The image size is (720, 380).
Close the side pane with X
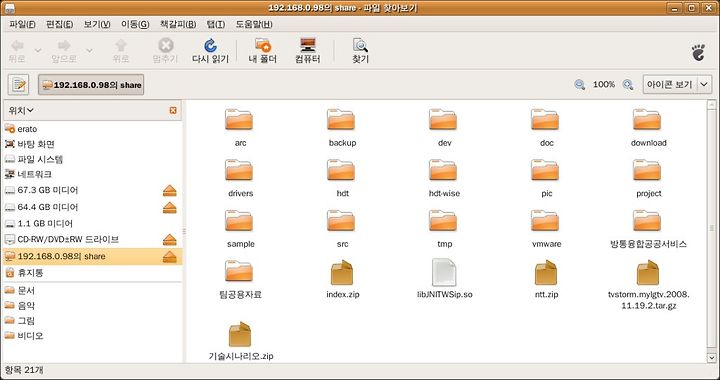point(173,110)
